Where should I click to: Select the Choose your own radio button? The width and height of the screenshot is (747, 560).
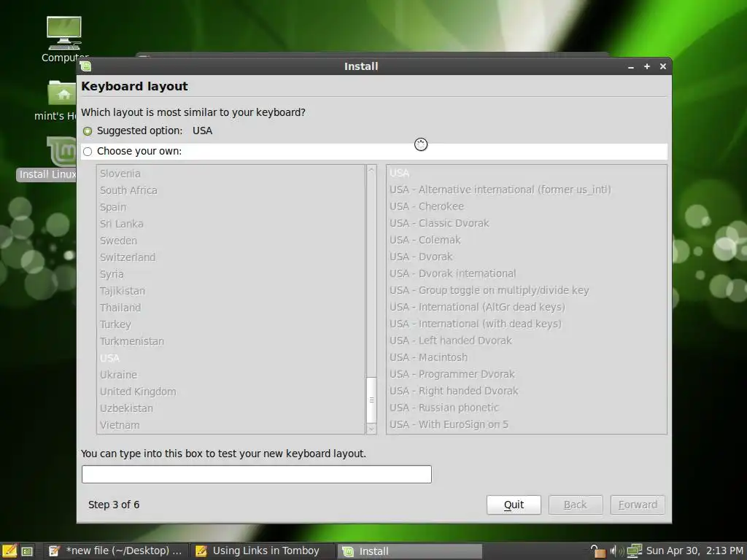(x=88, y=152)
